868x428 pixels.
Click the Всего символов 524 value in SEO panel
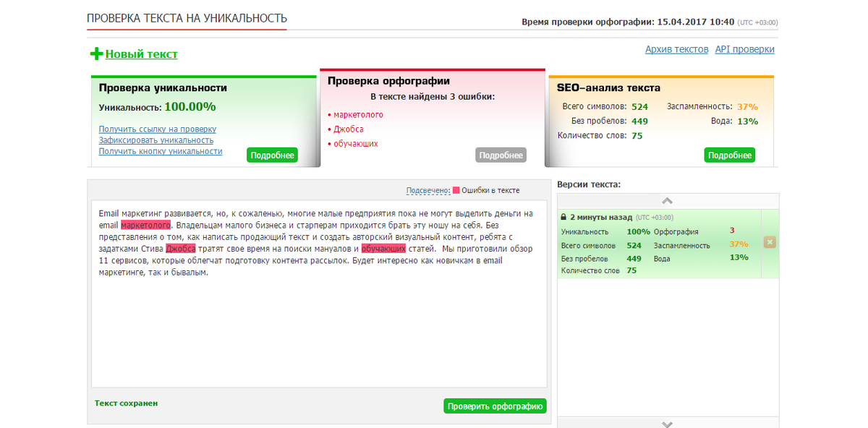click(639, 106)
